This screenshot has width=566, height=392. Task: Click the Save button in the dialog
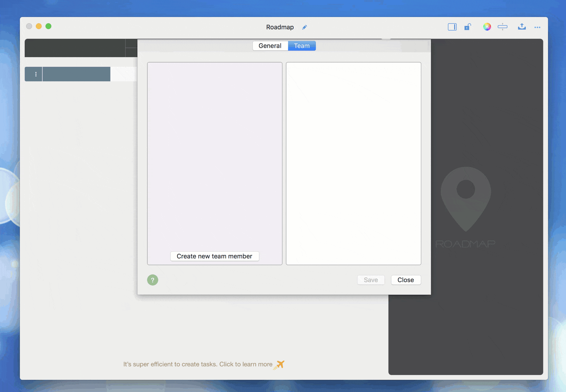[x=371, y=280]
